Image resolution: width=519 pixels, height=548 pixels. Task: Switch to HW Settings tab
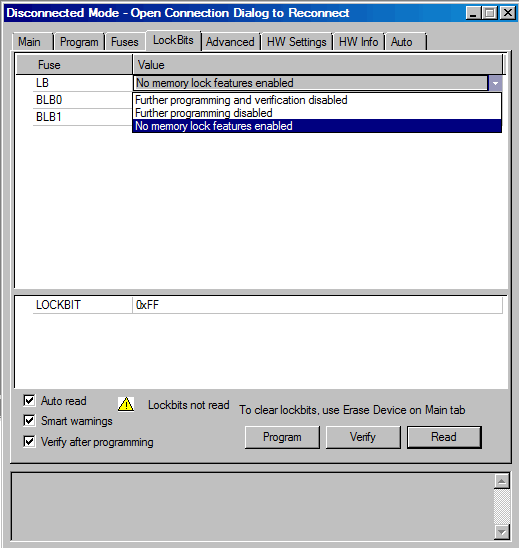pos(297,42)
